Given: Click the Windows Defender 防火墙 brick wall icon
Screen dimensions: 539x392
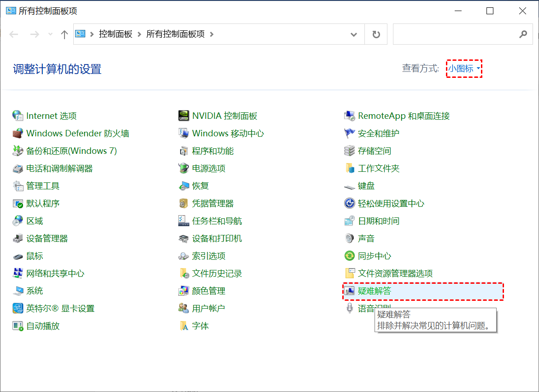Looking at the screenshot, I should [x=18, y=134].
